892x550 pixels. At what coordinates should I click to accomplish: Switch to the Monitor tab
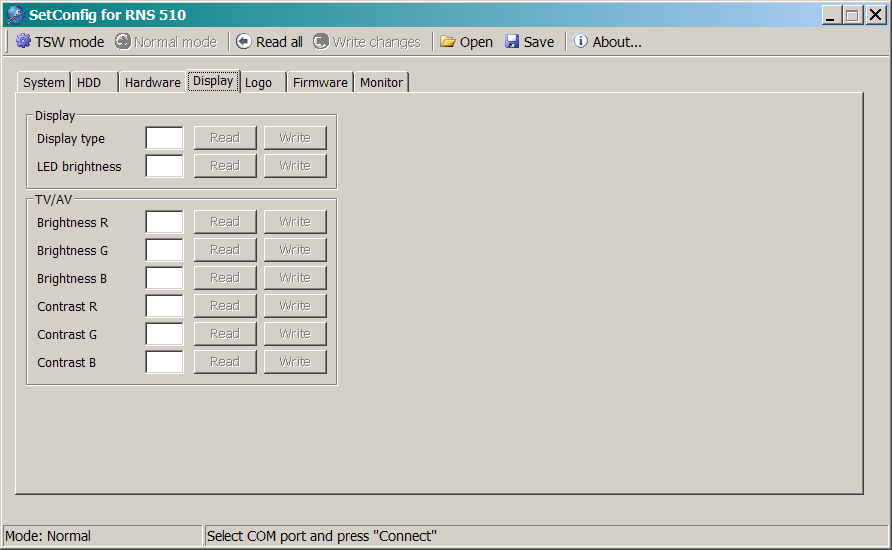[x=381, y=82]
